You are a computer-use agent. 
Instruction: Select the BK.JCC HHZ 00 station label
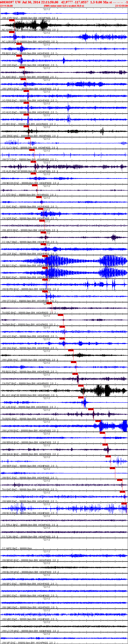coord(29,395)
